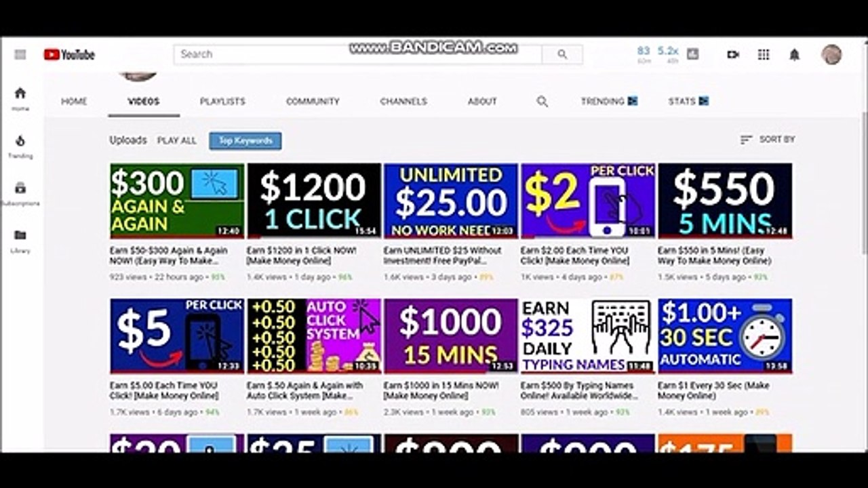Screen dimensions: 868x488
Task: Open the PLAYLISTS tab
Action: pyautogui.click(x=222, y=101)
